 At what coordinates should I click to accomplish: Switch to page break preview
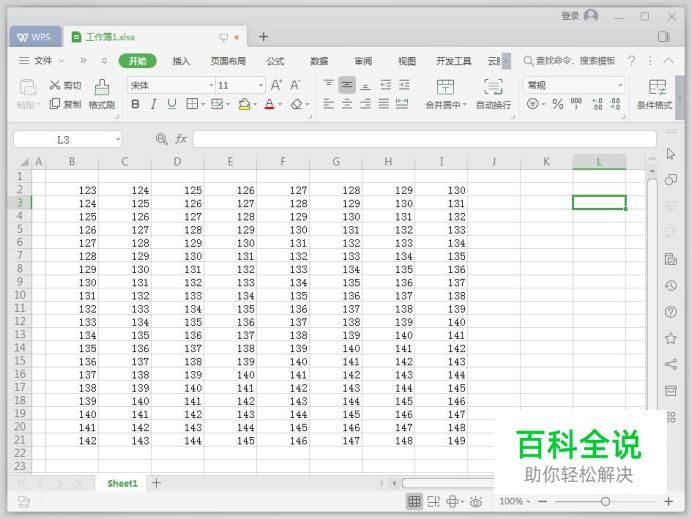(433, 501)
